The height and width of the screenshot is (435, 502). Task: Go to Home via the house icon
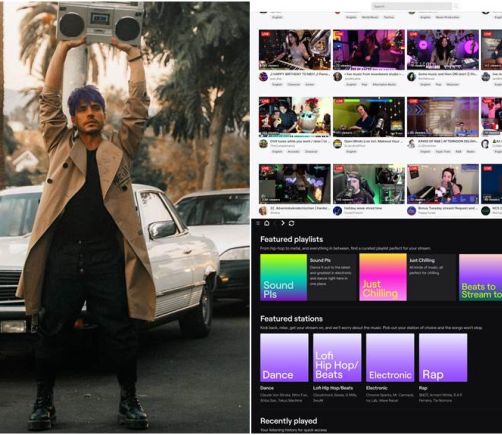point(267,223)
